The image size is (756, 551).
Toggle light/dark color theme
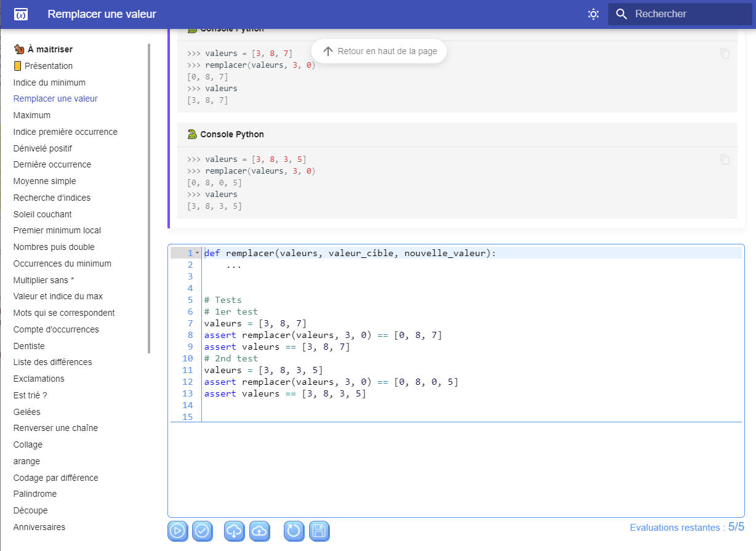pos(593,14)
